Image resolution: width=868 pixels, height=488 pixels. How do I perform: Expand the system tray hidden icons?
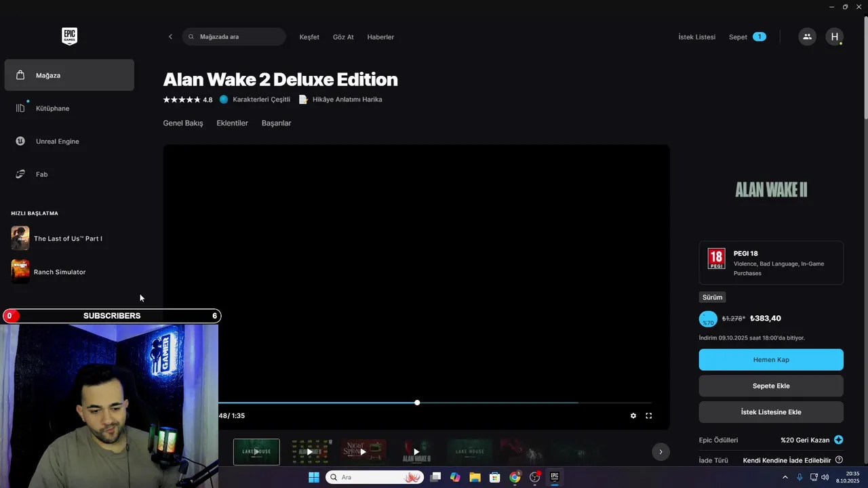click(785, 477)
